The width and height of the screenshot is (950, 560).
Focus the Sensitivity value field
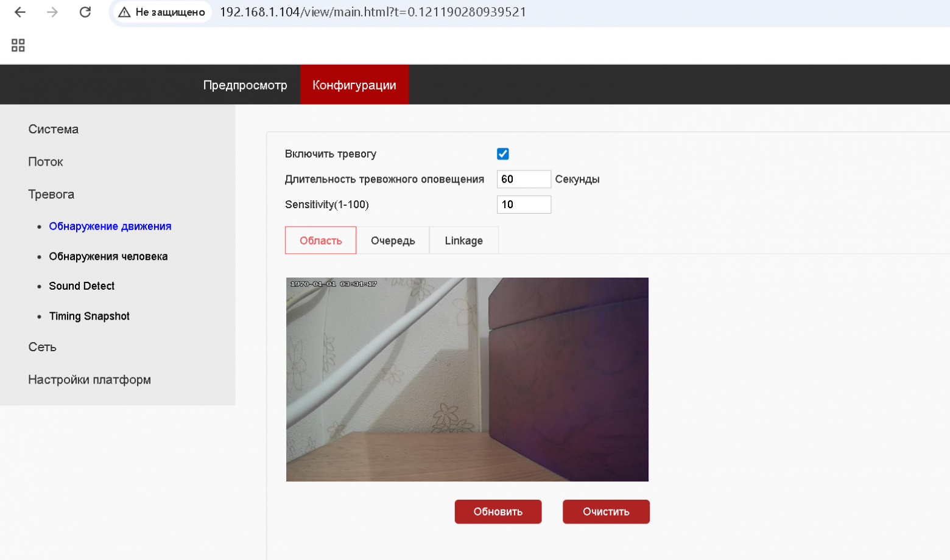(524, 205)
